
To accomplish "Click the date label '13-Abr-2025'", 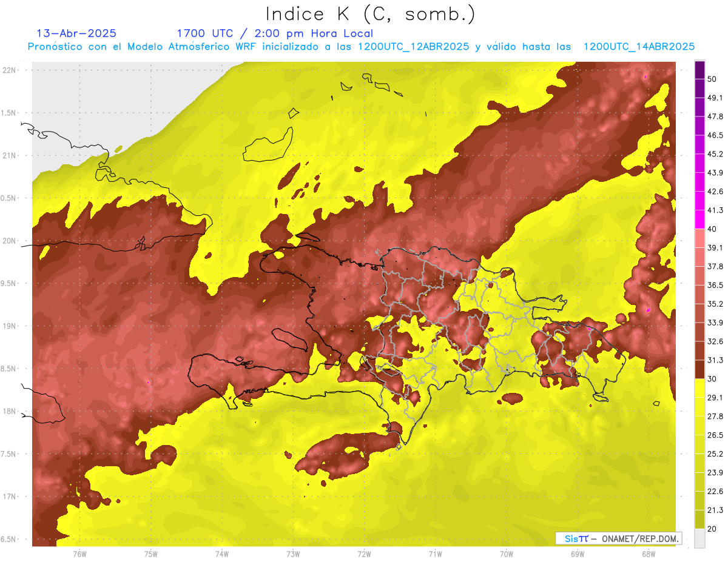I will pyautogui.click(x=76, y=33).
